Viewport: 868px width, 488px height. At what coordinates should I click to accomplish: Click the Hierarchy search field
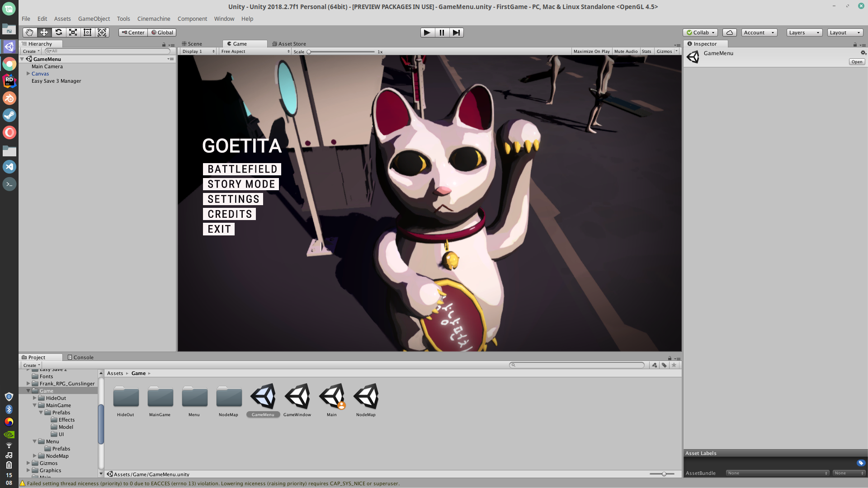pyautogui.click(x=108, y=52)
